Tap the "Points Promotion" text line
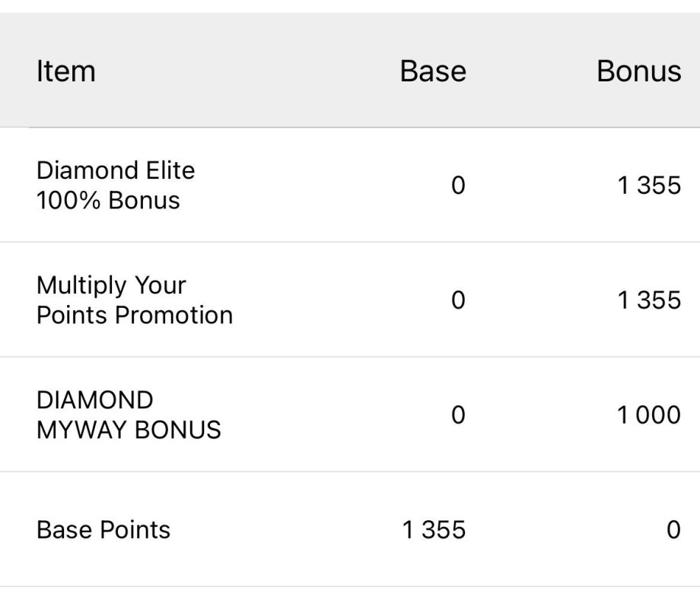The image size is (700, 616). pyautogui.click(x=135, y=315)
